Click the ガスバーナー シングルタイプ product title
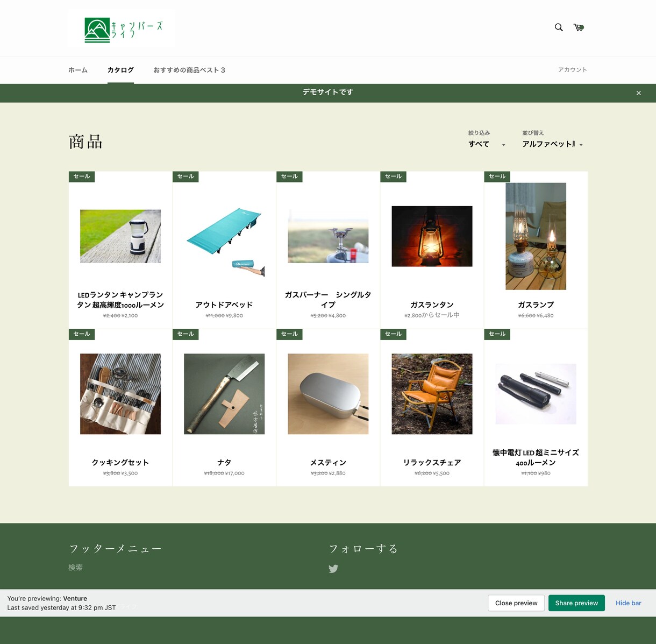The image size is (656, 644). 328,300
